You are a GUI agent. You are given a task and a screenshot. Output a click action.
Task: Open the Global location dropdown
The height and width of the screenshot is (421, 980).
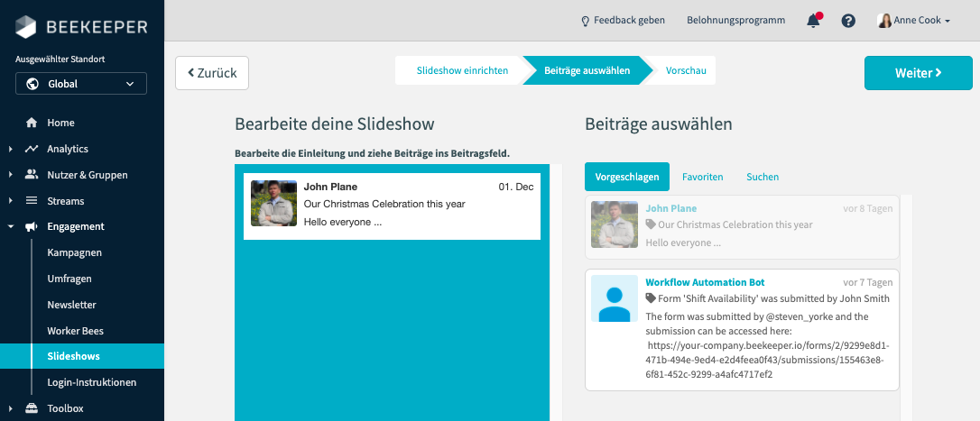pyautogui.click(x=81, y=84)
